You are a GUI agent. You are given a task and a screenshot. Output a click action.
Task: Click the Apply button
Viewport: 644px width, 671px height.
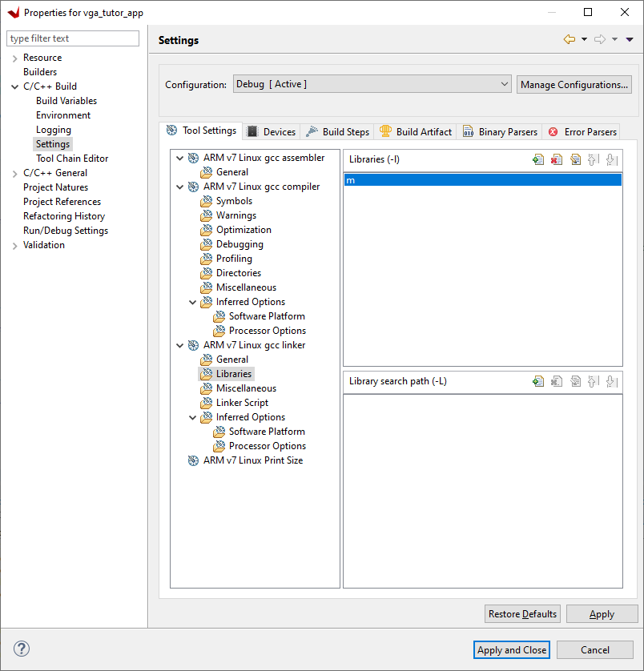coord(602,614)
